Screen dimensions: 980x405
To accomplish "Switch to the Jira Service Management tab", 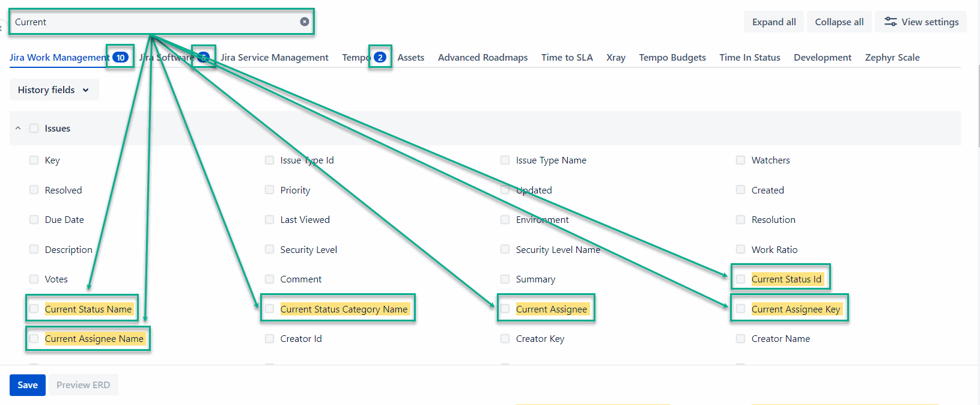I will (274, 57).
